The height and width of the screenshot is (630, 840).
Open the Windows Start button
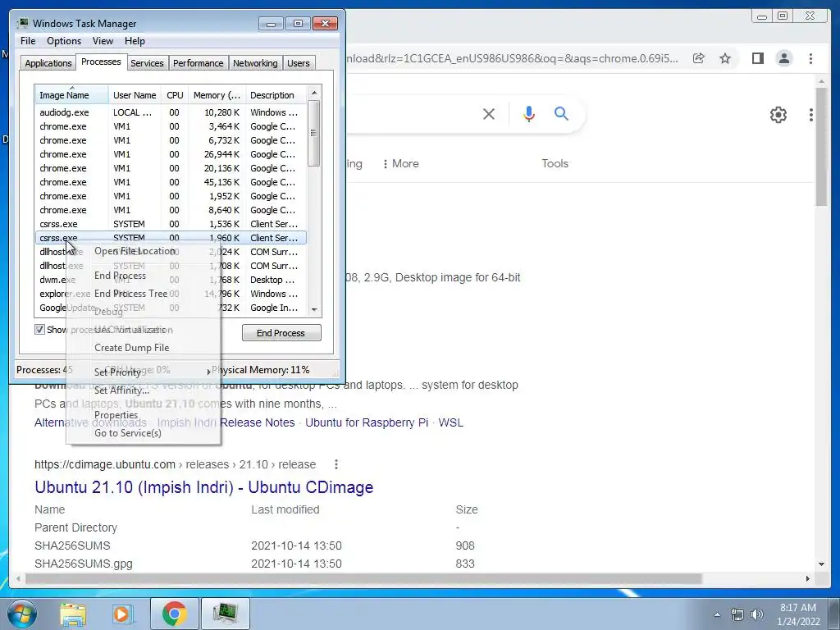pos(22,614)
